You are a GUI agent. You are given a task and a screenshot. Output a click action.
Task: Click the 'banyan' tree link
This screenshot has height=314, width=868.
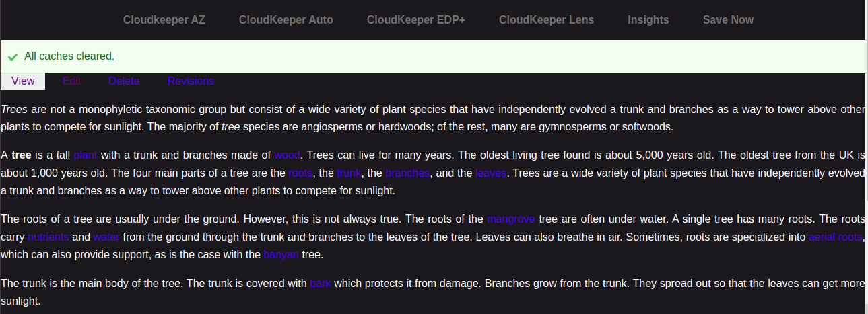click(x=281, y=255)
